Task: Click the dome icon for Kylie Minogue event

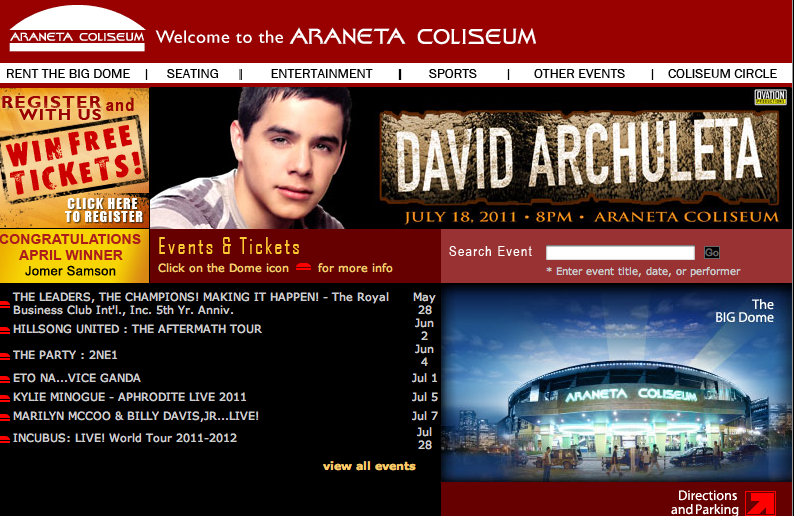Action: click(x=5, y=398)
